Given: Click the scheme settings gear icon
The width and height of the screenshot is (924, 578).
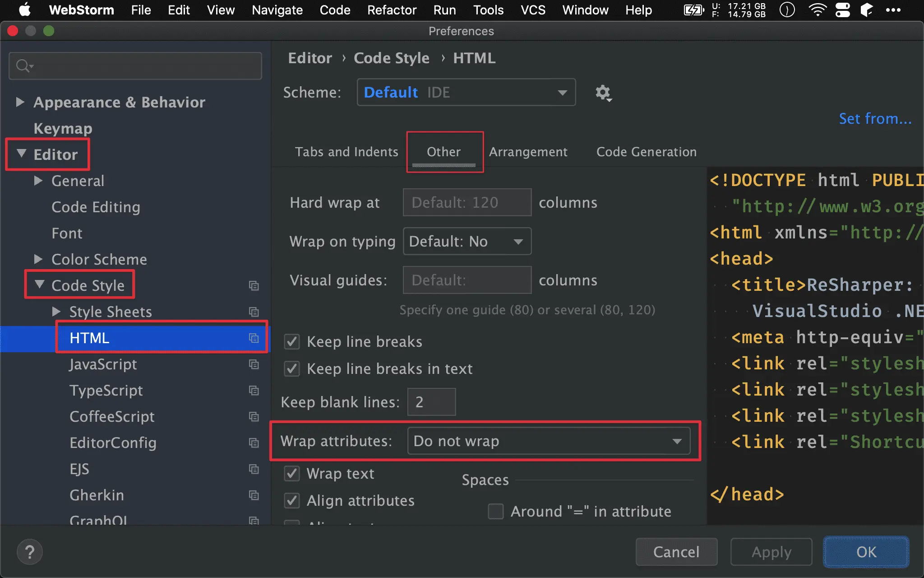Looking at the screenshot, I should [603, 93].
